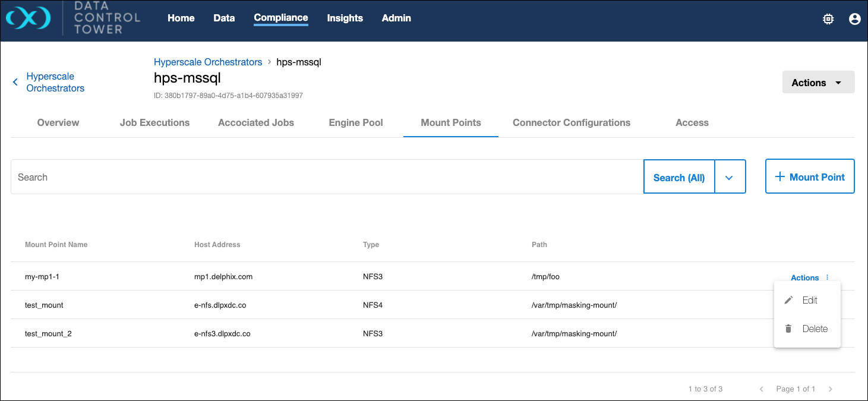Click the pencil Edit icon in menu
Screen dimensions: 868x401
pos(788,300)
